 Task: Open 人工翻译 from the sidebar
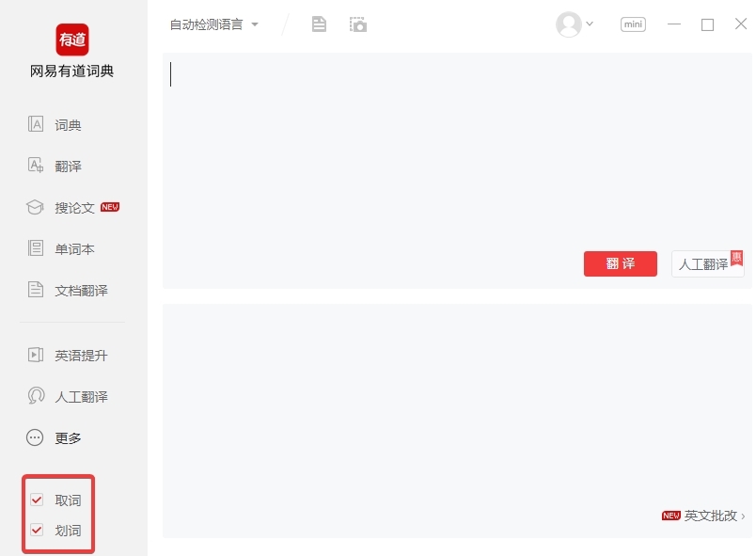point(75,396)
